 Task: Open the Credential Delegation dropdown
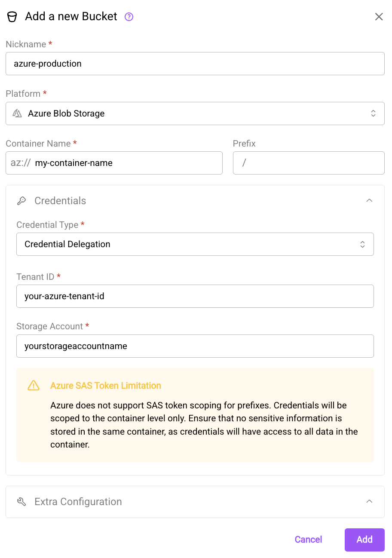pyautogui.click(x=195, y=244)
